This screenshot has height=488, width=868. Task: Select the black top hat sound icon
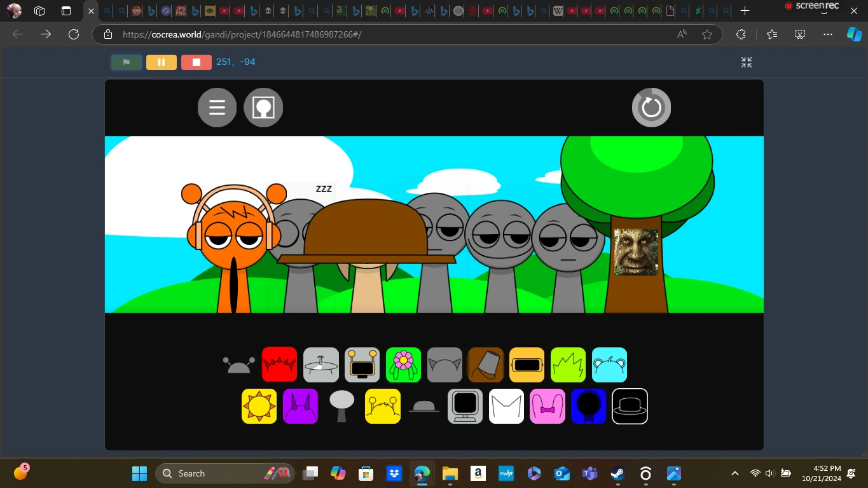pyautogui.click(x=630, y=406)
